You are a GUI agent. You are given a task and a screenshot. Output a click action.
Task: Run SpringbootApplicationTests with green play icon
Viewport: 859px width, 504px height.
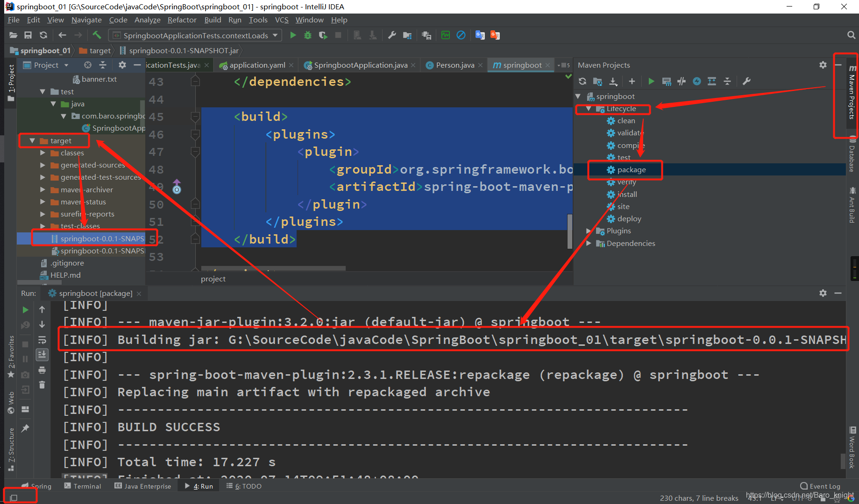pyautogui.click(x=293, y=35)
